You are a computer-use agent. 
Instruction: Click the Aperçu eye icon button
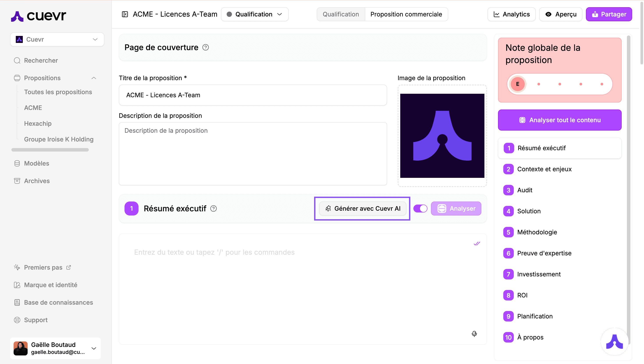[560, 14]
